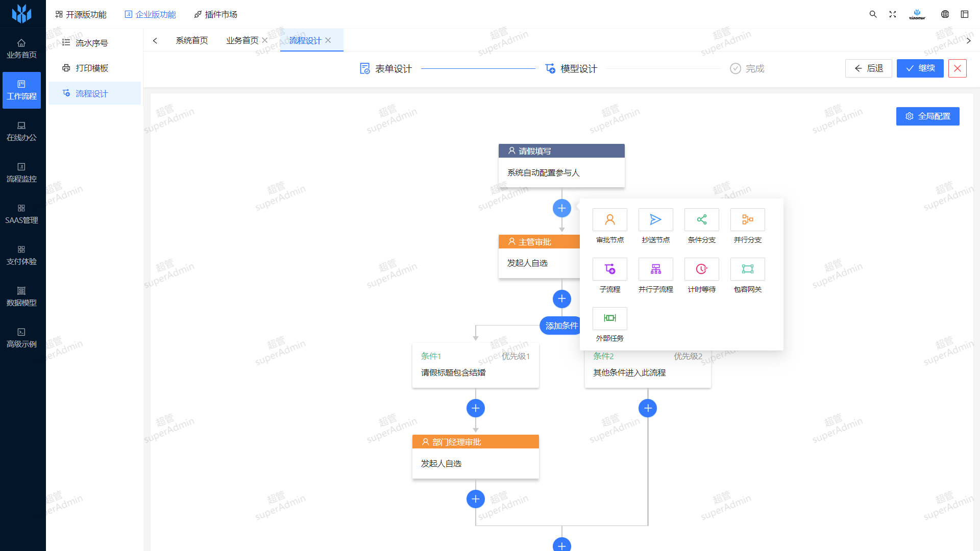Insert a 计时等待 timer wait node
980x551 pixels.
point(702,269)
